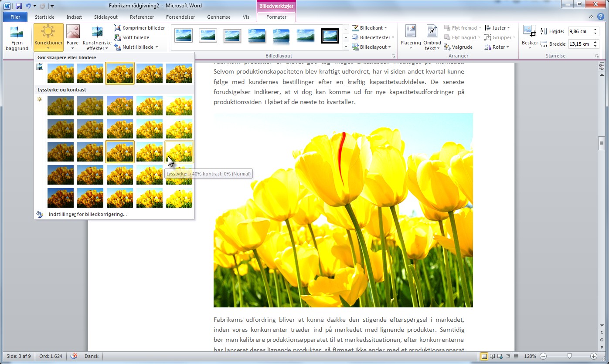This screenshot has height=364, width=609.
Task: Open the Filer tab
Action: (x=15, y=17)
